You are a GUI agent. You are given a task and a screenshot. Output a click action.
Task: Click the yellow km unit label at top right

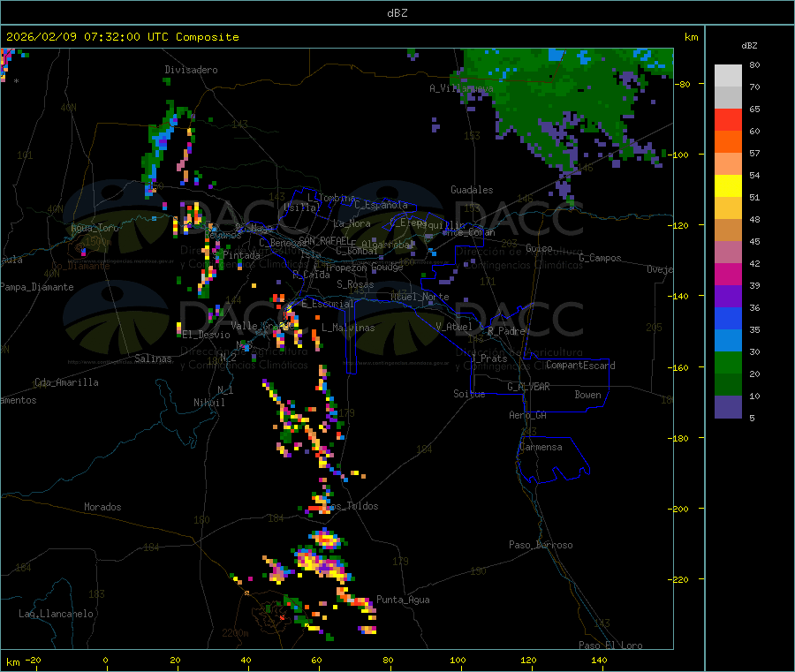click(x=692, y=37)
